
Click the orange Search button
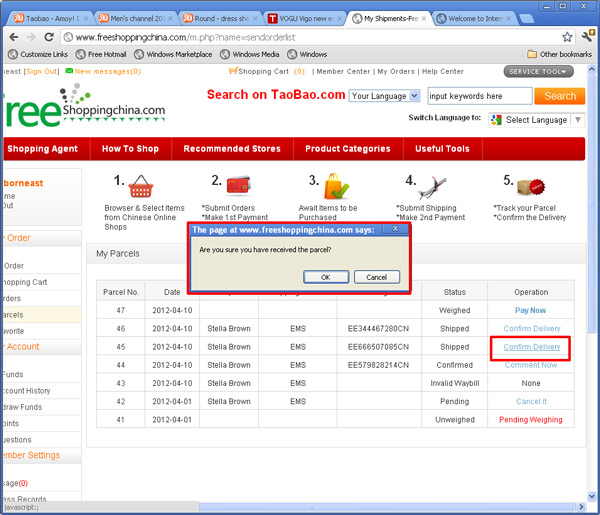tap(560, 96)
